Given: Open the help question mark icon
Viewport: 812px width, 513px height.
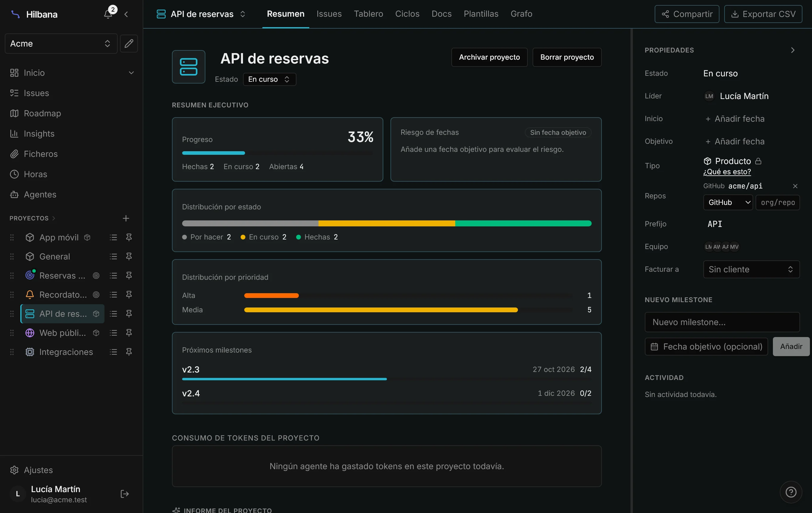Looking at the screenshot, I should 791,492.
